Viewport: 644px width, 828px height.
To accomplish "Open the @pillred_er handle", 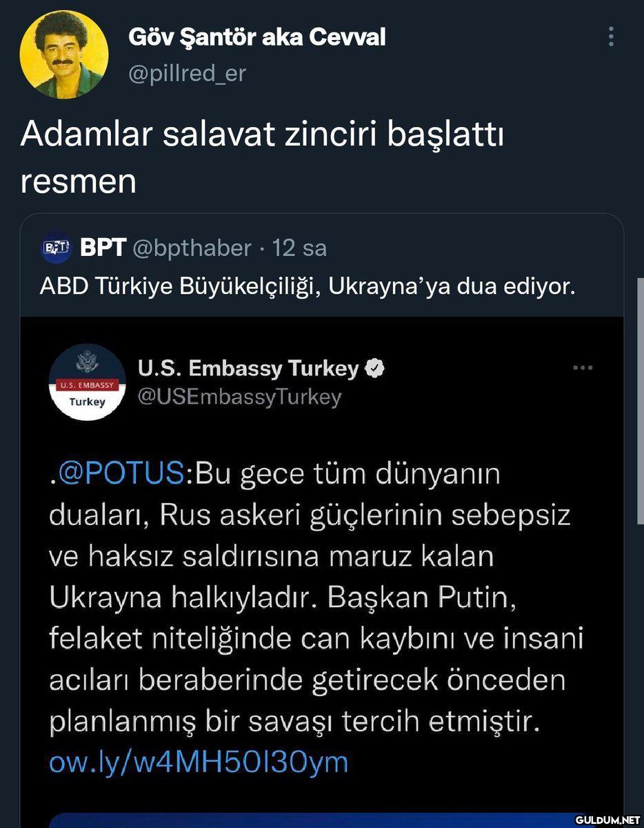I will [x=187, y=73].
